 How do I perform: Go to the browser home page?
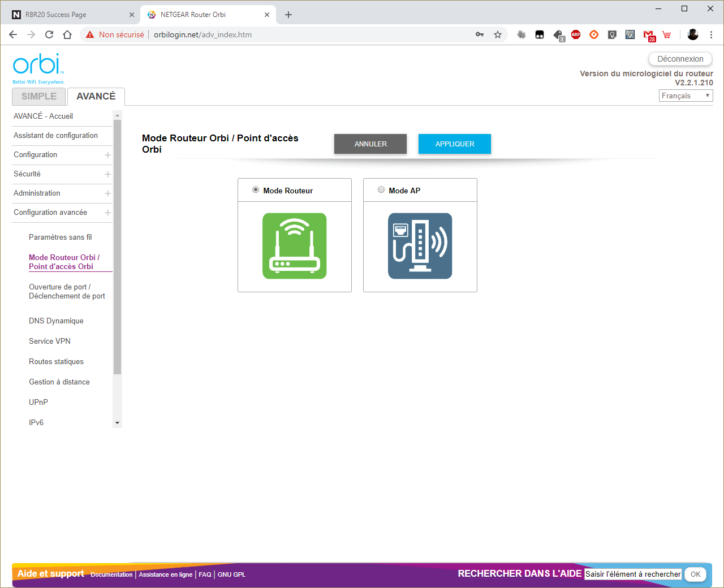[x=67, y=34]
